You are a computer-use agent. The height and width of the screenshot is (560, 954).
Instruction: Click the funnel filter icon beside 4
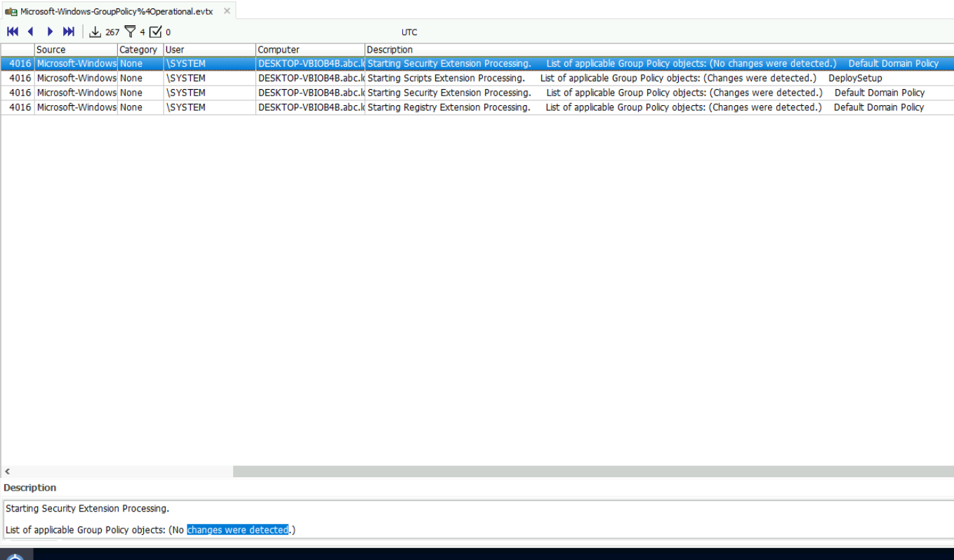130,32
